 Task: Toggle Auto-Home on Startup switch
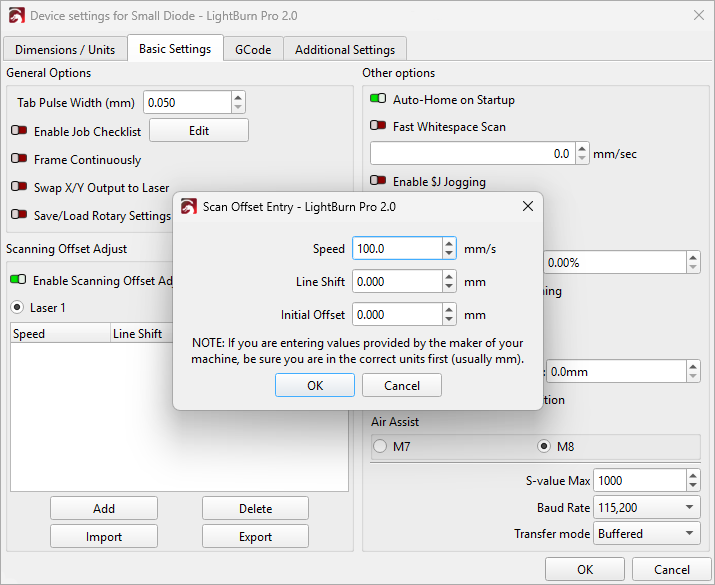click(378, 100)
